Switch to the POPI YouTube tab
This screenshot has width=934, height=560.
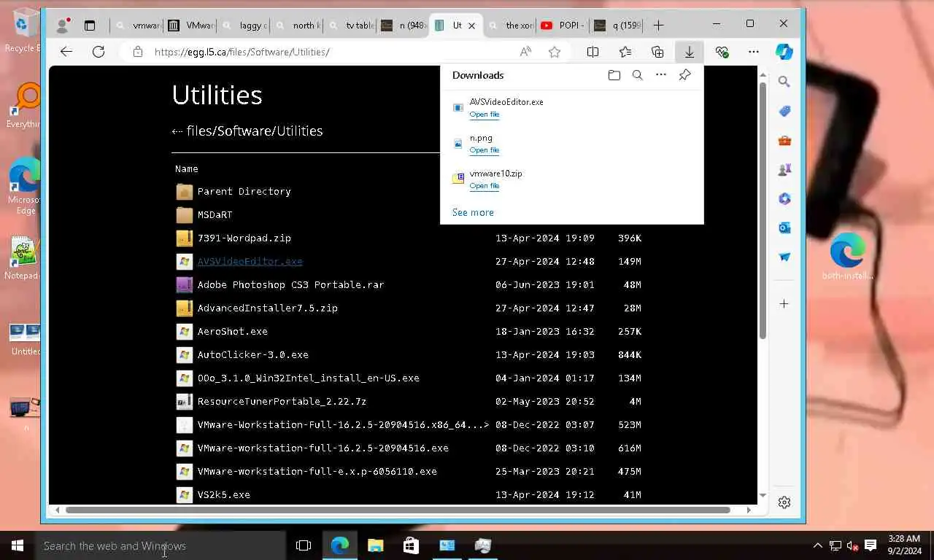point(563,26)
